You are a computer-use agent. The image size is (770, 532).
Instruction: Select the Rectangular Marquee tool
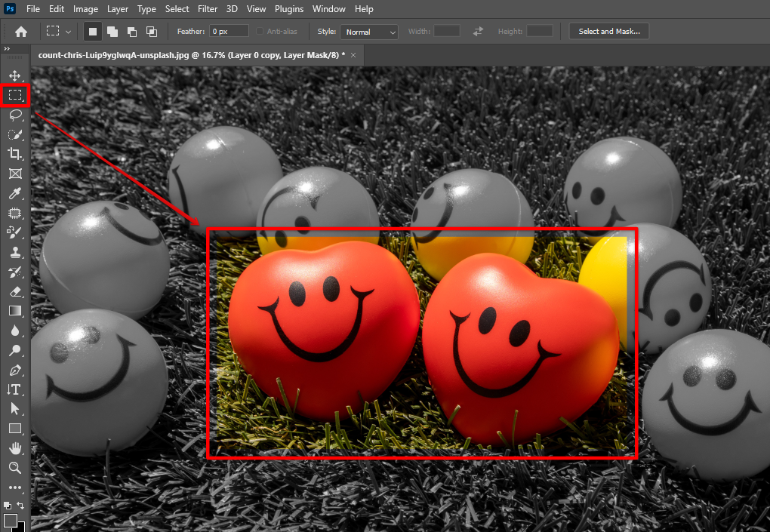click(14, 95)
